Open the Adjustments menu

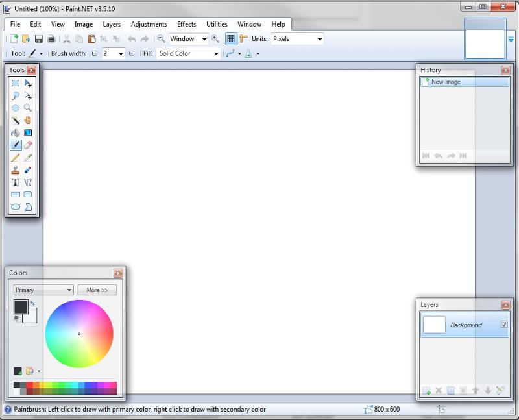pos(149,24)
